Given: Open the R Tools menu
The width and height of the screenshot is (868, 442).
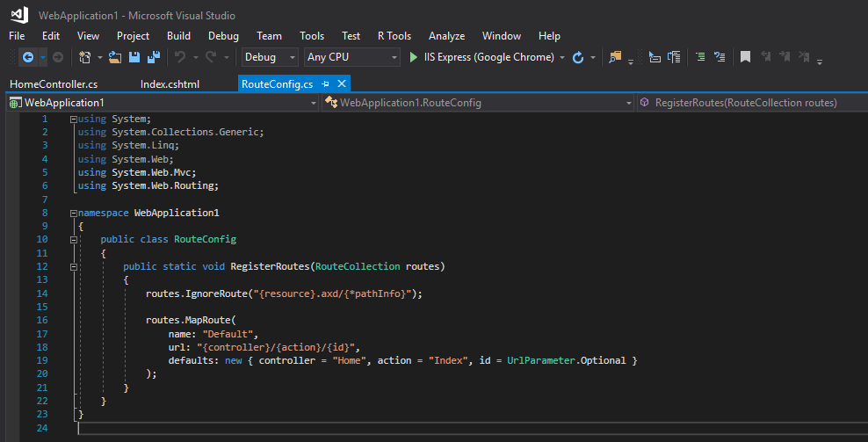Looking at the screenshot, I should pyautogui.click(x=394, y=36).
